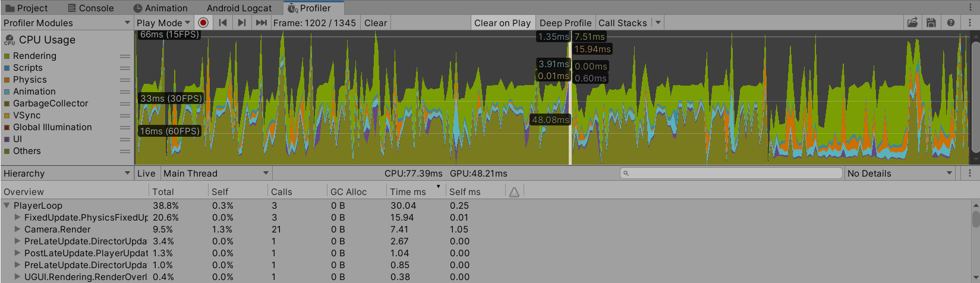The width and height of the screenshot is (980, 283).
Task: Switch to the Animation tab
Action: (x=160, y=8)
